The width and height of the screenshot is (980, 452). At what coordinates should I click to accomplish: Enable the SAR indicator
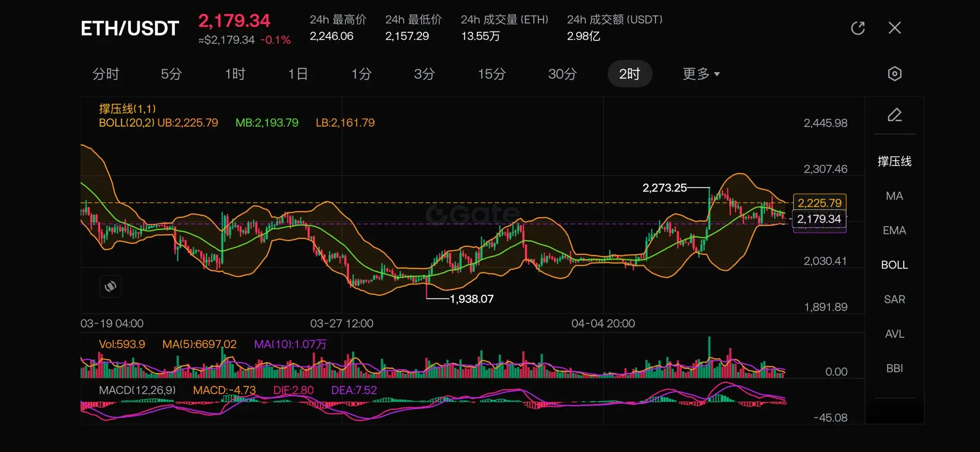(x=894, y=299)
